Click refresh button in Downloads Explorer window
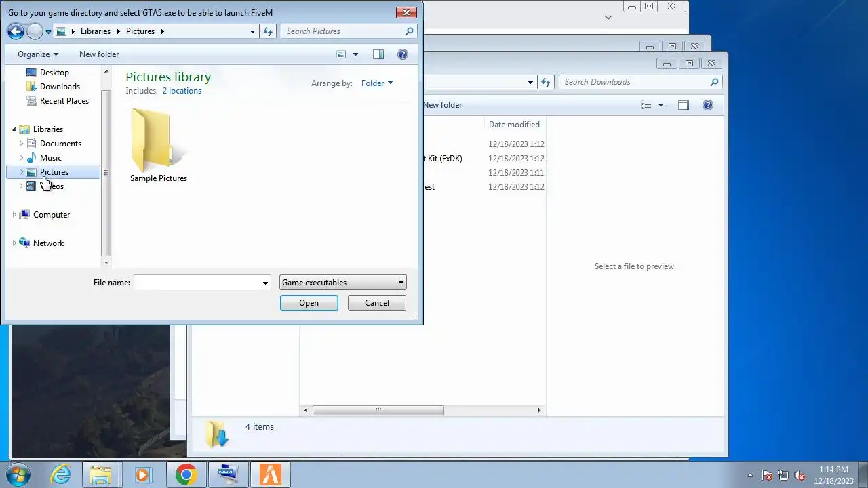 click(x=546, y=82)
